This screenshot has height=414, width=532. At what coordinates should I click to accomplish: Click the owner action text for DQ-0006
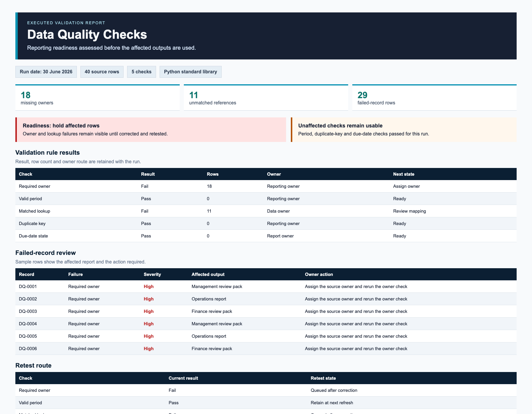point(356,349)
